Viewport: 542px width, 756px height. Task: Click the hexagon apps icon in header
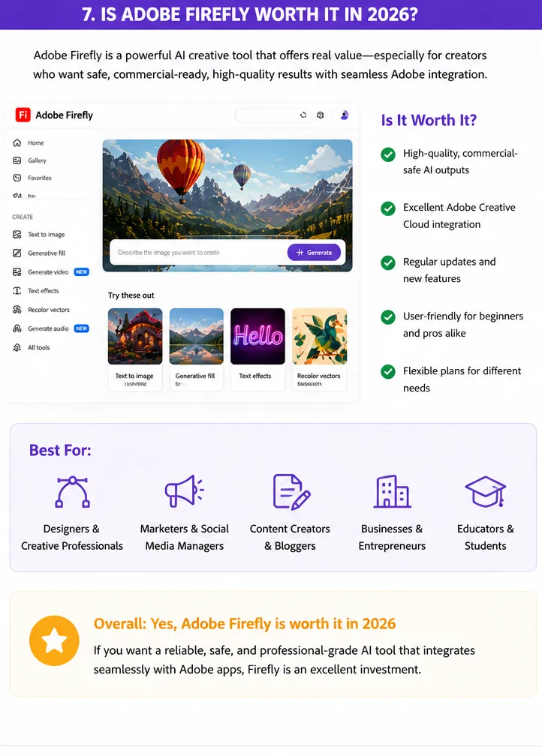(x=321, y=115)
